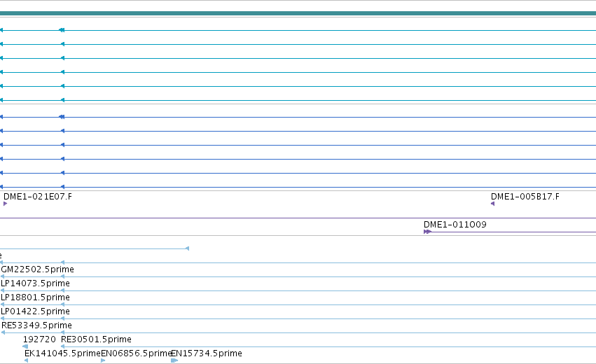Click the RE53349.5prime EST label
This screenshot has height=364, width=596.
(36, 325)
